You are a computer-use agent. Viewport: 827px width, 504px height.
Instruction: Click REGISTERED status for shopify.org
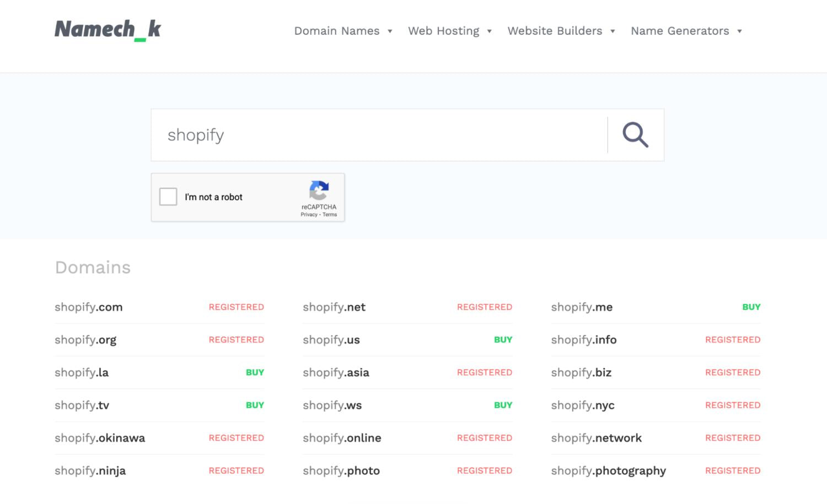coord(236,340)
